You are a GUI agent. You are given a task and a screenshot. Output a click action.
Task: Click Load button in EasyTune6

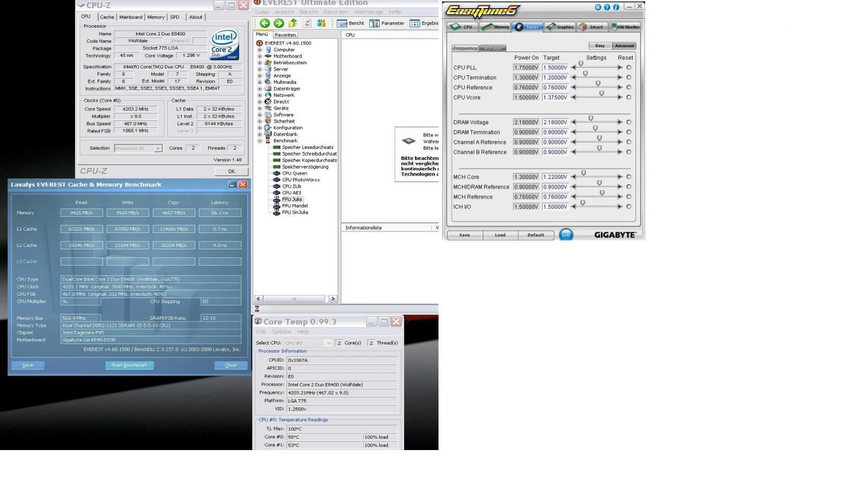[x=500, y=235]
